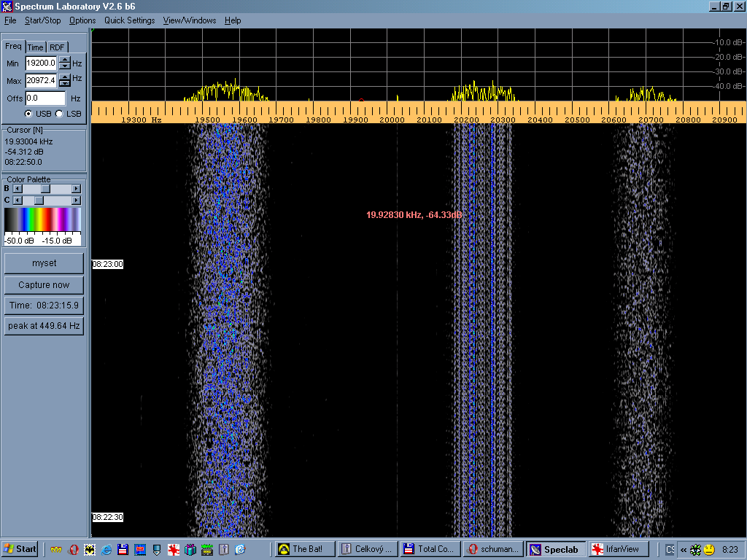Click the peak at 449.64 Hz button
Image resolution: width=747 pixels, height=560 pixels.
click(x=44, y=326)
